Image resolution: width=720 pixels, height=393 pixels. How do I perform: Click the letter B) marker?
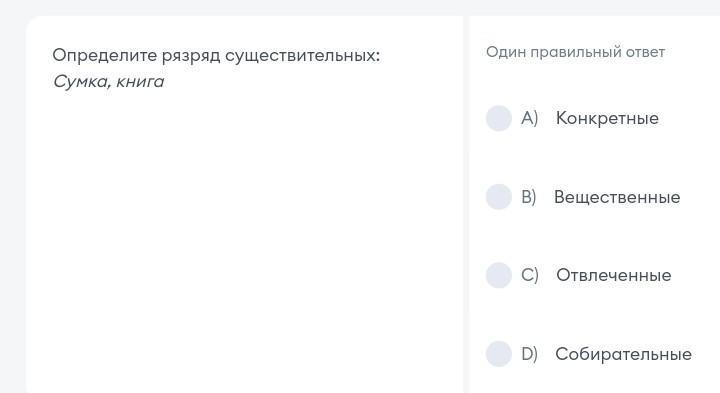click(x=529, y=197)
